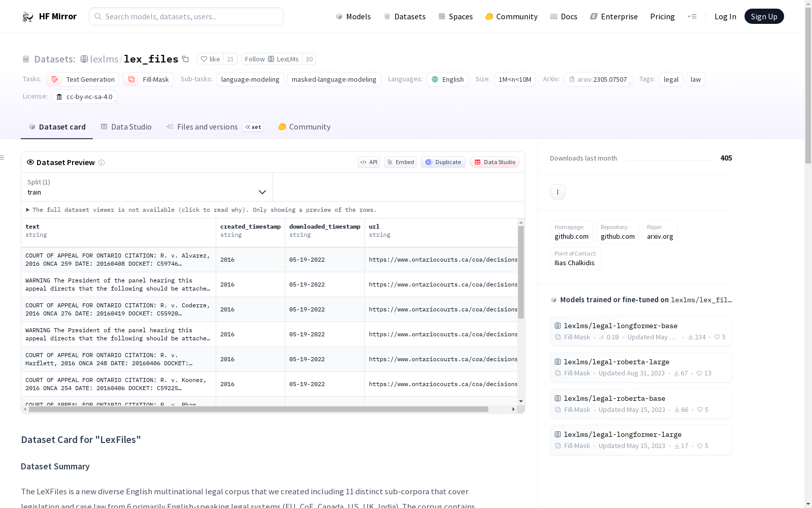Click the legal tag
This screenshot has width=812, height=508.
coord(671,79)
